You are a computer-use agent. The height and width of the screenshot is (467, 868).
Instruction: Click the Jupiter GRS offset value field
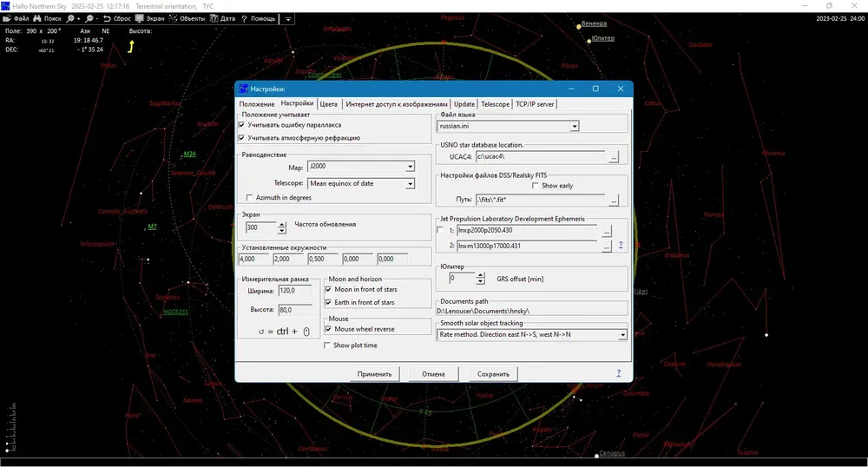[x=462, y=279]
